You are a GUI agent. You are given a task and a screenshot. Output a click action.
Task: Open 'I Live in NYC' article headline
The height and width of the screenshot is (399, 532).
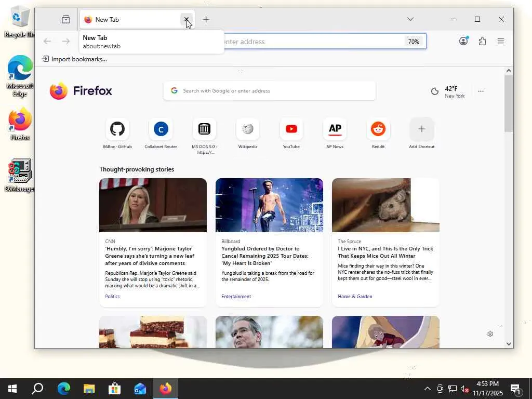coord(385,252)
